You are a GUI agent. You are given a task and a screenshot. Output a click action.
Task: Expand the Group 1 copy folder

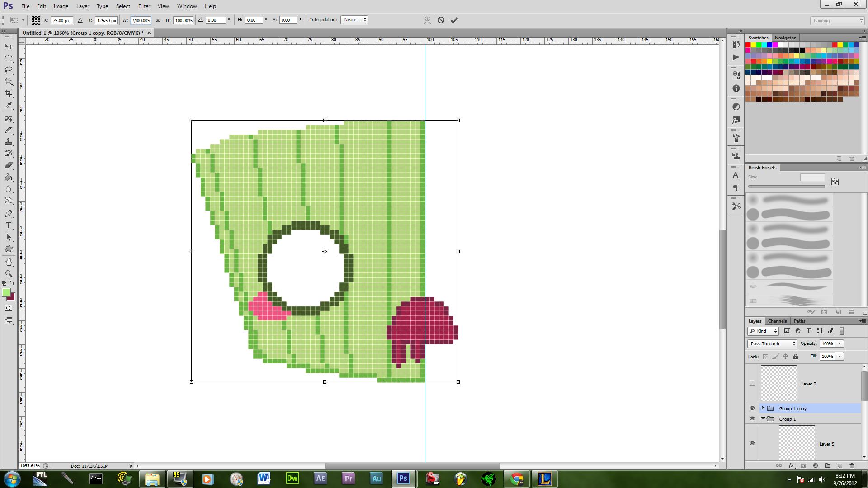point(763,408)
